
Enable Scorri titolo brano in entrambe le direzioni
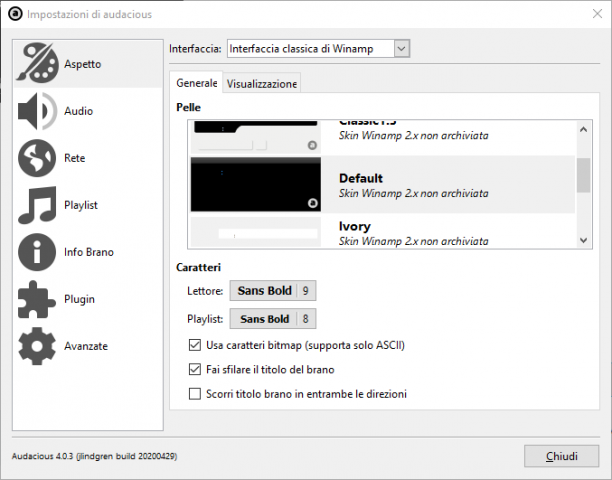point(195,394)
